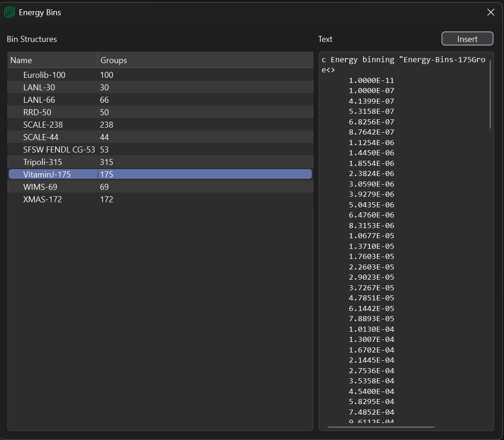Viewport: 504px width, 440px height.
Task: Click the value 1.3710E-05
Action: pyautogui.click(x=371, y=246)
